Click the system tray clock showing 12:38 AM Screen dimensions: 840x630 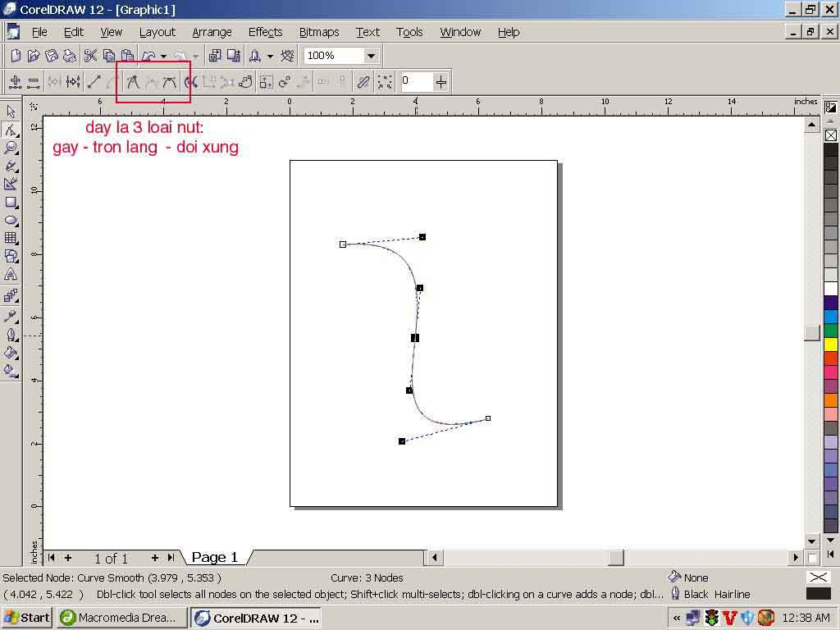[x=806, y=619]
